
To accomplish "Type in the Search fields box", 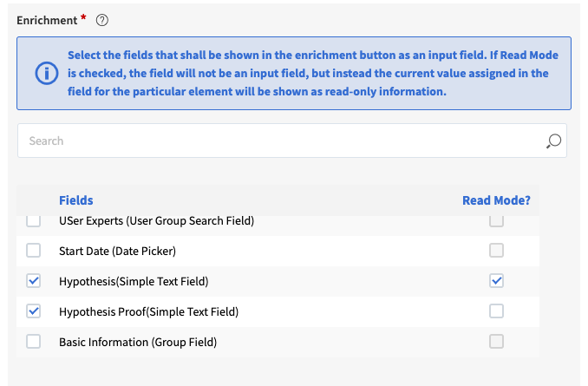I will coord(278,141).
